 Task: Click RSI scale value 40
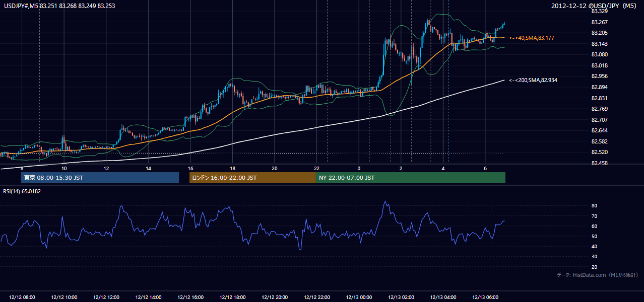pyautogui.click(x=594, y=246)
